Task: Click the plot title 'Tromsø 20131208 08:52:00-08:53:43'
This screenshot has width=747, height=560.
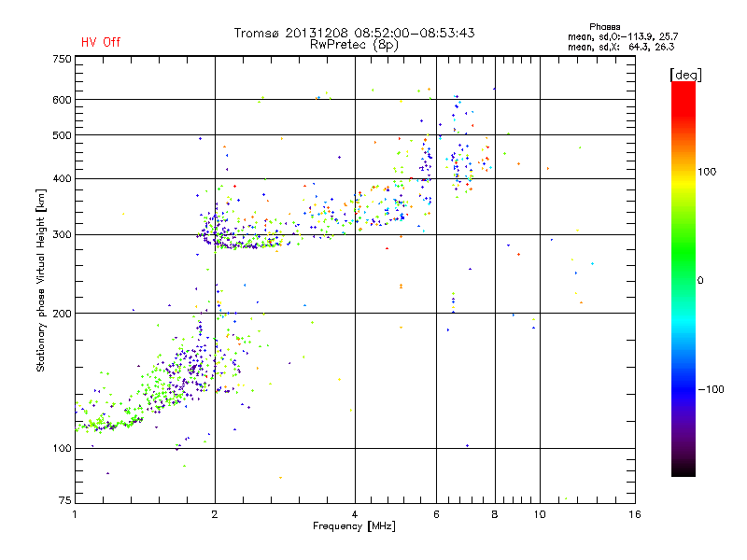Action: [x=354, y=33]
